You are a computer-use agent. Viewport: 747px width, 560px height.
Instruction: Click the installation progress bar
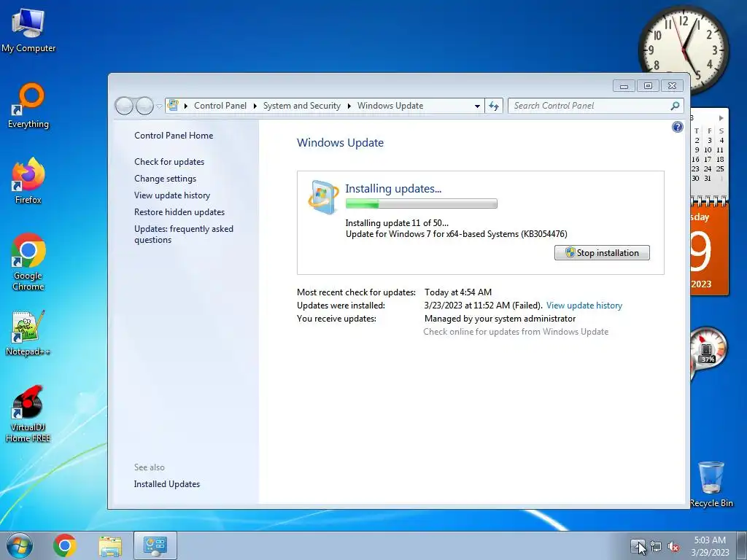(x=421, y=204)
